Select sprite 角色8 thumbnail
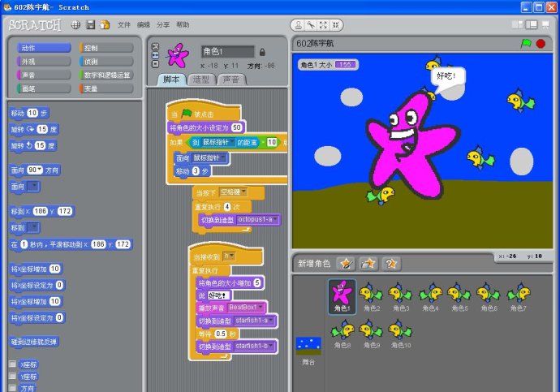This screenshot has height=392, width=560. 342,334
